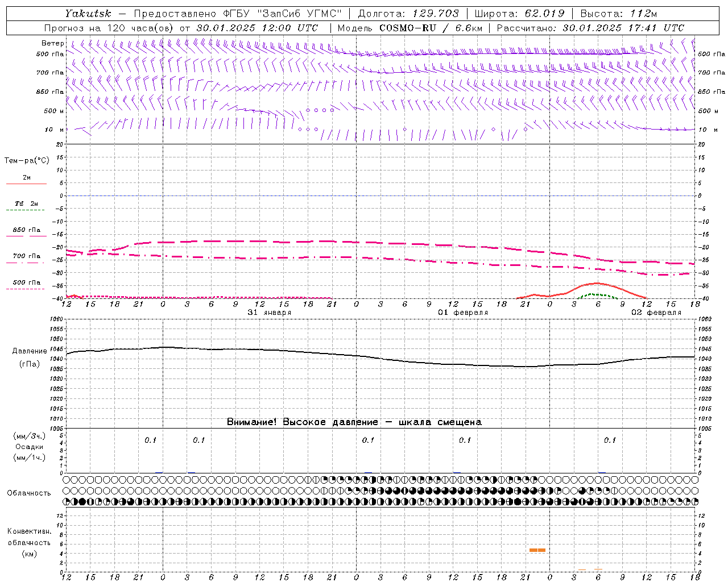This screenshot has height=582, width=728.
Task: Click the "Давление" pressure panel label
Action: coord(30,351)
